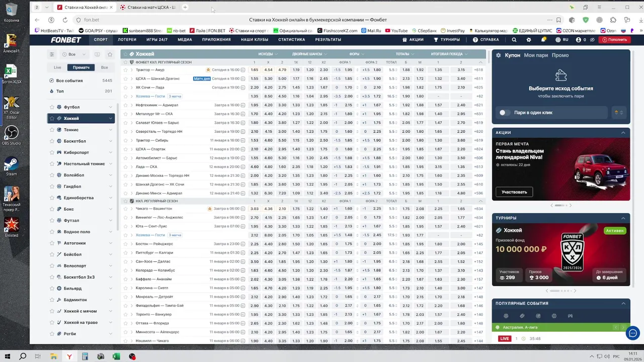Open the Двойные шансы column dropdown
Viewport: 644px width, 362px height.
tap(309, 54)
